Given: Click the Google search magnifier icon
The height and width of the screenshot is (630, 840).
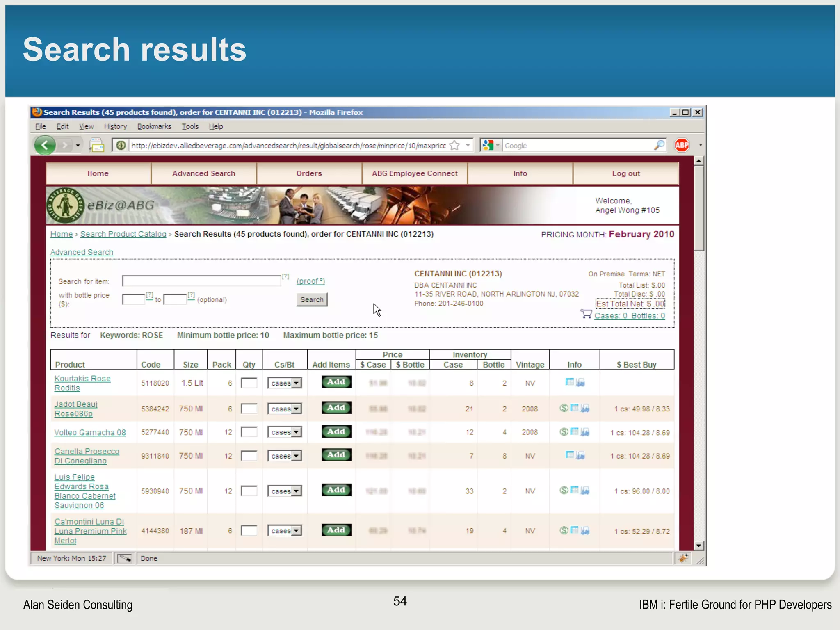Looking at the screenshot, I should click(659, 145).
